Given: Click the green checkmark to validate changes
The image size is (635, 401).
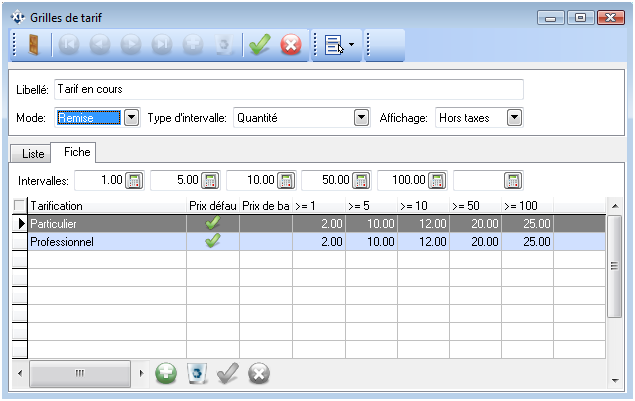Looking at the screenshot, I should (x=260, y=46).
